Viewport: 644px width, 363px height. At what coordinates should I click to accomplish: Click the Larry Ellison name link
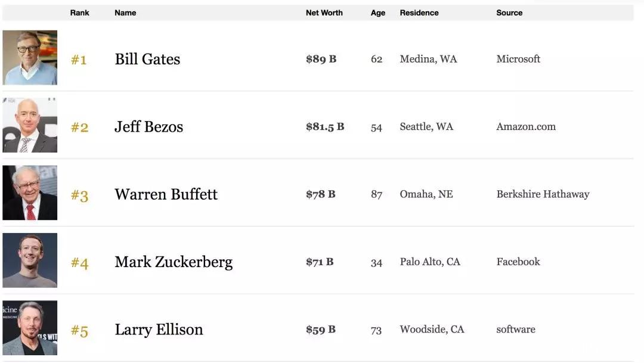[x=159, y=330]
